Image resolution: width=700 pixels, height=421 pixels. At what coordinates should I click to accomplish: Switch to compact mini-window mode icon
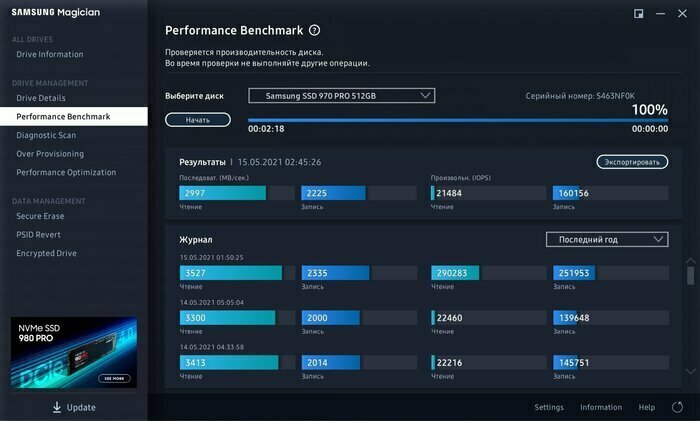(x=639, y=13)
